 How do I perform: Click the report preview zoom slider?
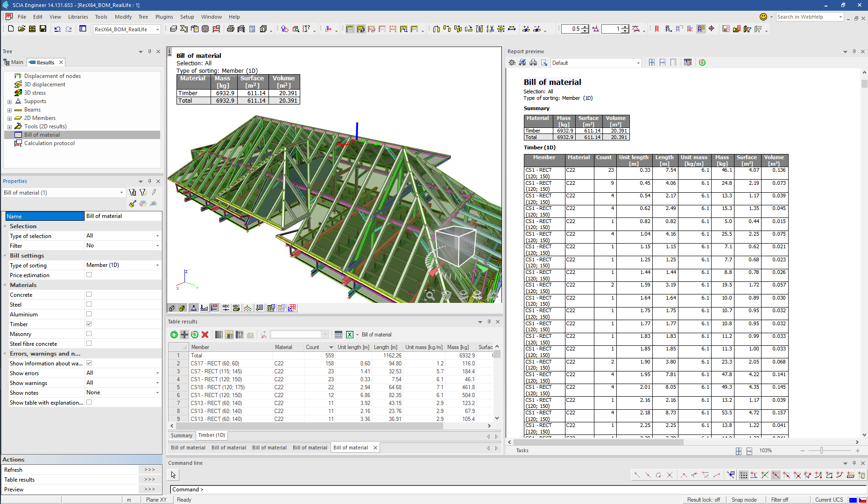coord(821,450)
